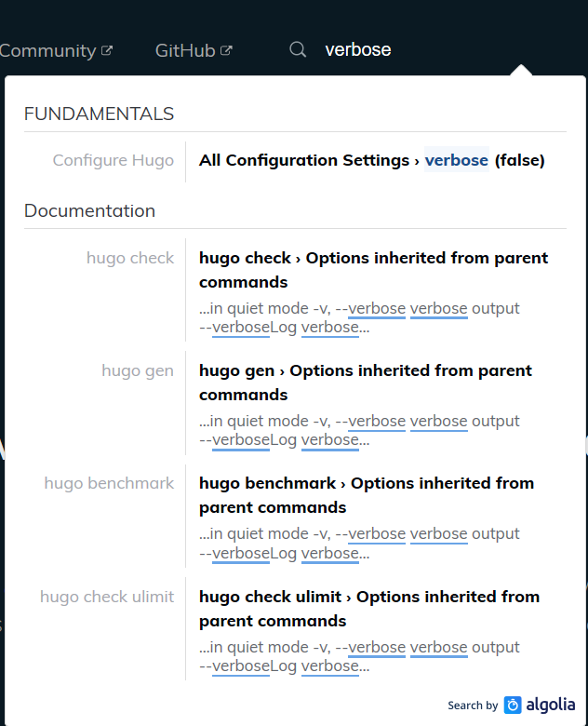Click the Algolia logo icon
The image size is (588, 726).
point(513,706)
